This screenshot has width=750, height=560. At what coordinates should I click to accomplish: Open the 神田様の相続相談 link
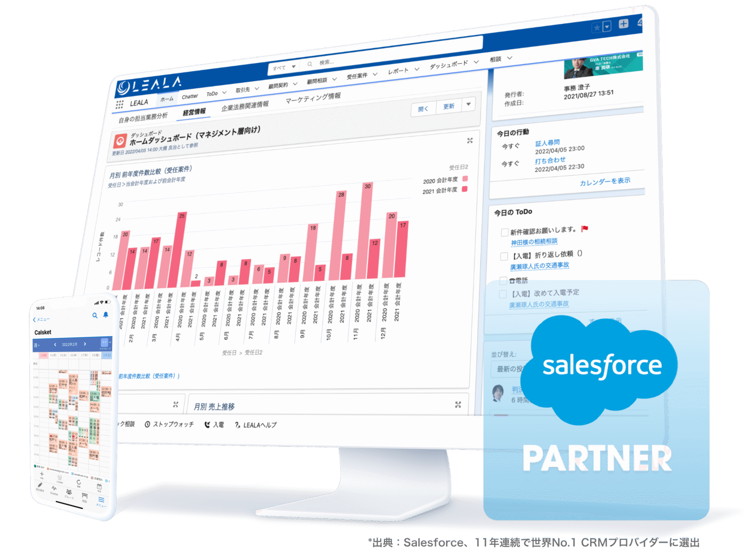point(534,242)
